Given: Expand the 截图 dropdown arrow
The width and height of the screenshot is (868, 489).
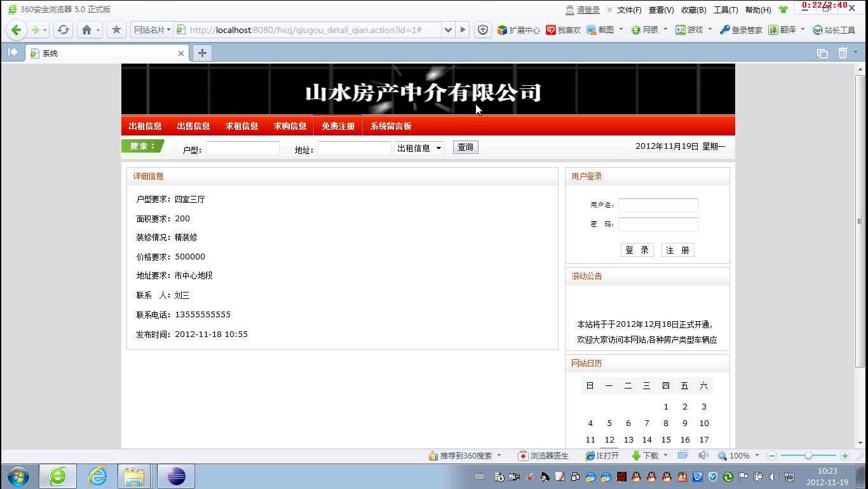Looking at the screenshot, I should pos(621,29).
